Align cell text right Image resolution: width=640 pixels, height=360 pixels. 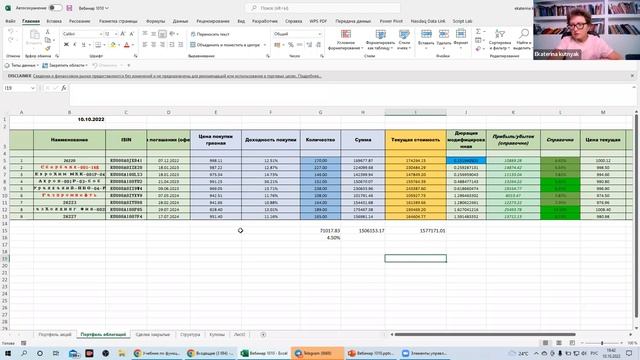point(162,44)
